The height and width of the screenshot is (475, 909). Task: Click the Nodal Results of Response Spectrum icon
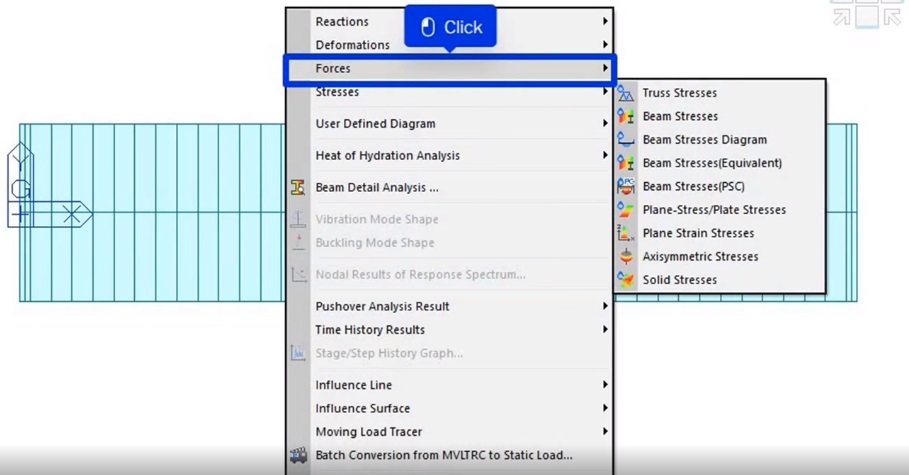click(x=298, y=274)
